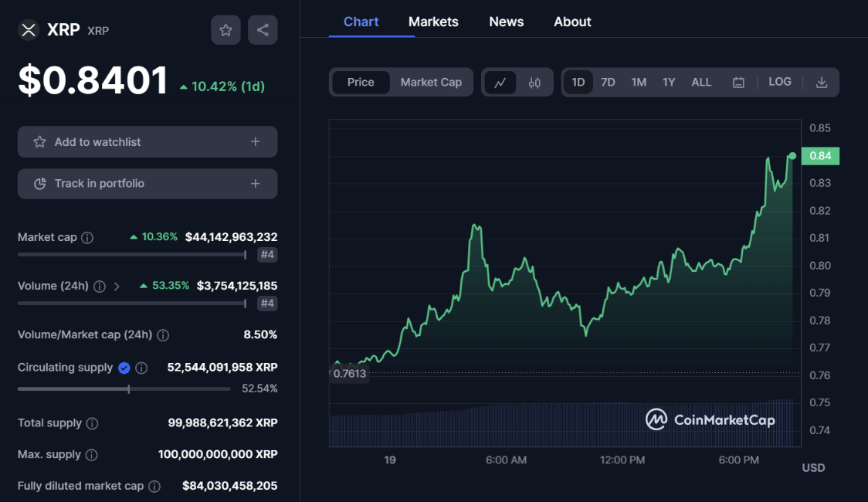
Task: Click the 52.54% supply percentage
Action: (x=259, y=388)
